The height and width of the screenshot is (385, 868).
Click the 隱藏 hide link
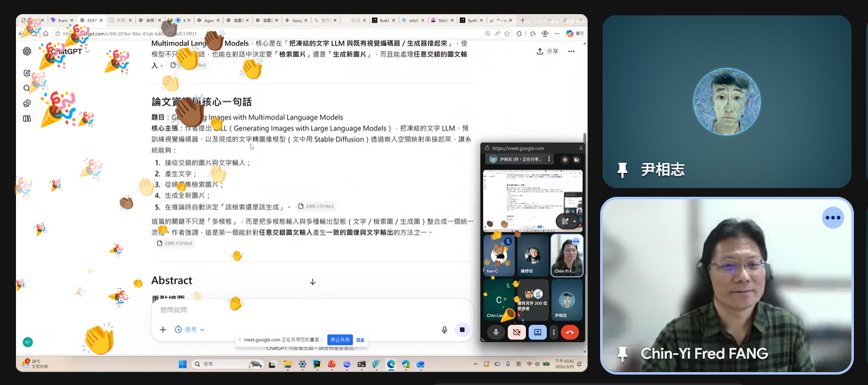point(360,340)
